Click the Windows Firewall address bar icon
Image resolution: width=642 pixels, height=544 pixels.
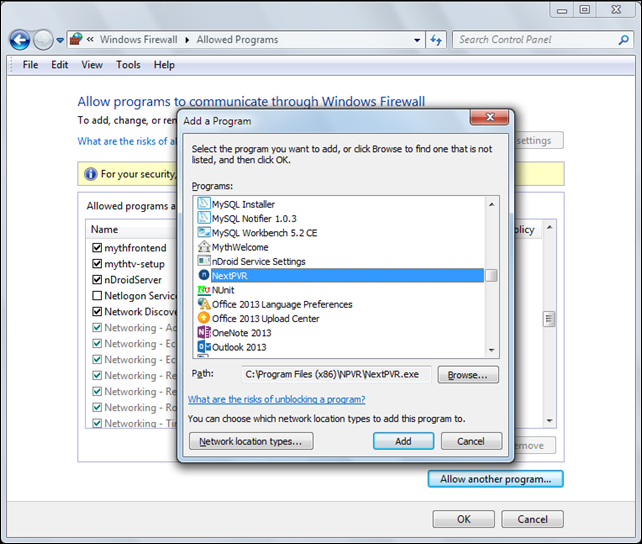(76, 39)
